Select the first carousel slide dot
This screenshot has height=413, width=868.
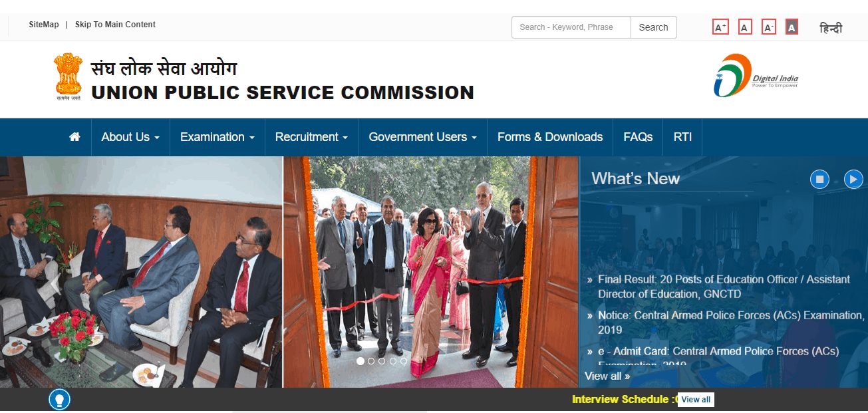[361, 361]
